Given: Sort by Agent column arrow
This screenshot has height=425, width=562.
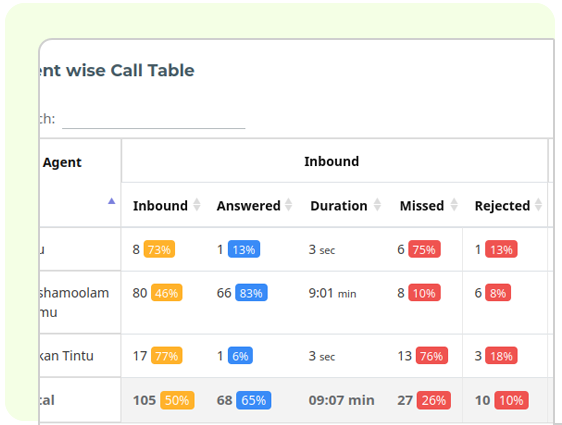Looking at the screenshot, I should (111, 201).
